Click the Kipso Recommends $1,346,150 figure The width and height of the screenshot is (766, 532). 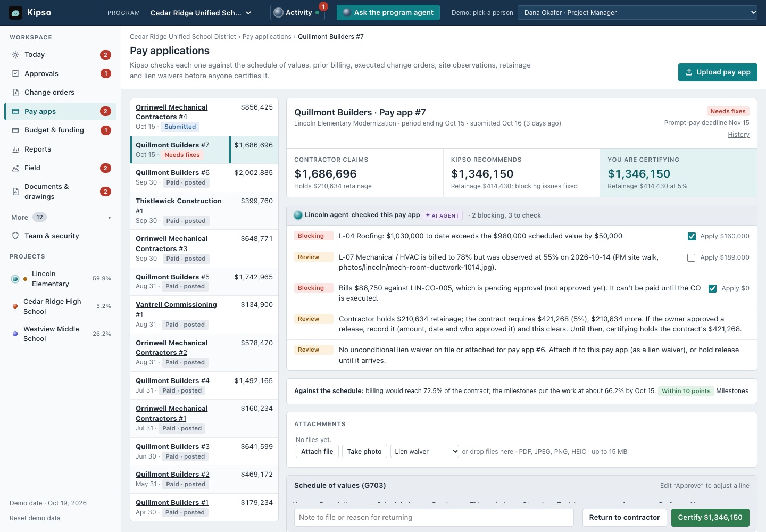click(x=482, y=174)
